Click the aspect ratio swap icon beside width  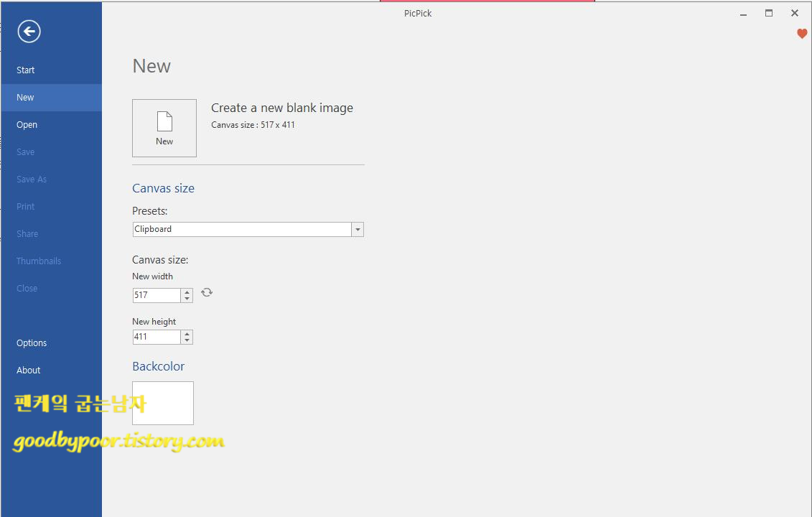207,292
